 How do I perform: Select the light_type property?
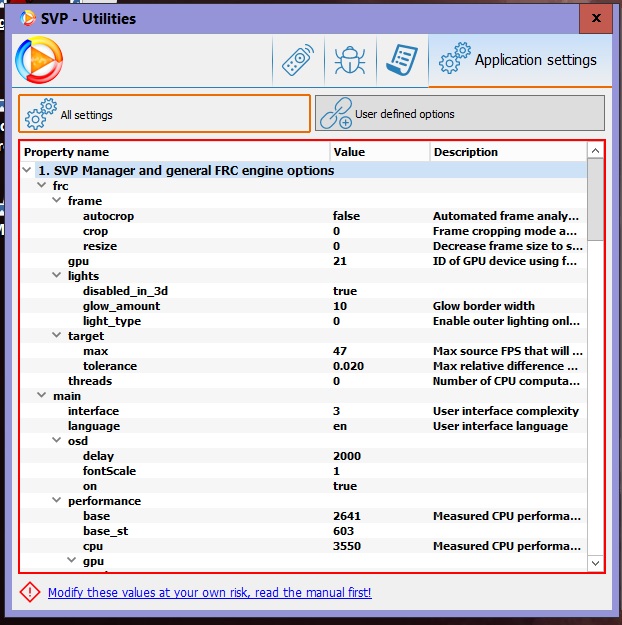click(303, 321)
